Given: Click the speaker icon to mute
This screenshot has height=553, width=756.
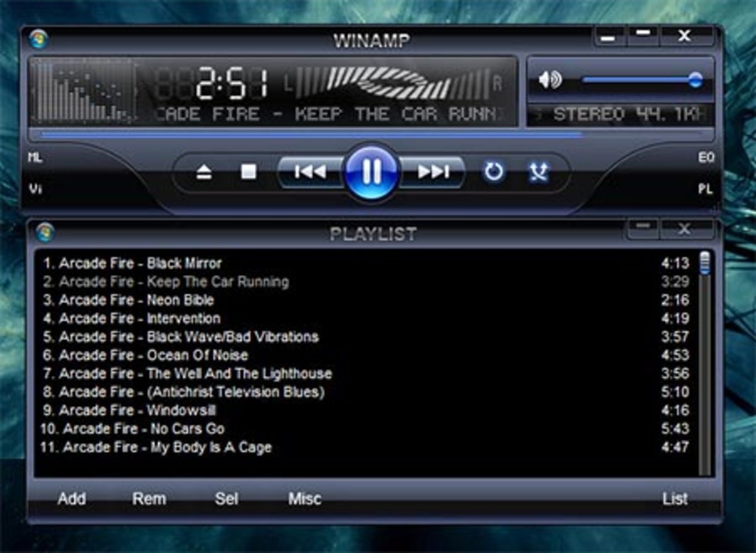Looking at the screenshot, I should [549, 80].
